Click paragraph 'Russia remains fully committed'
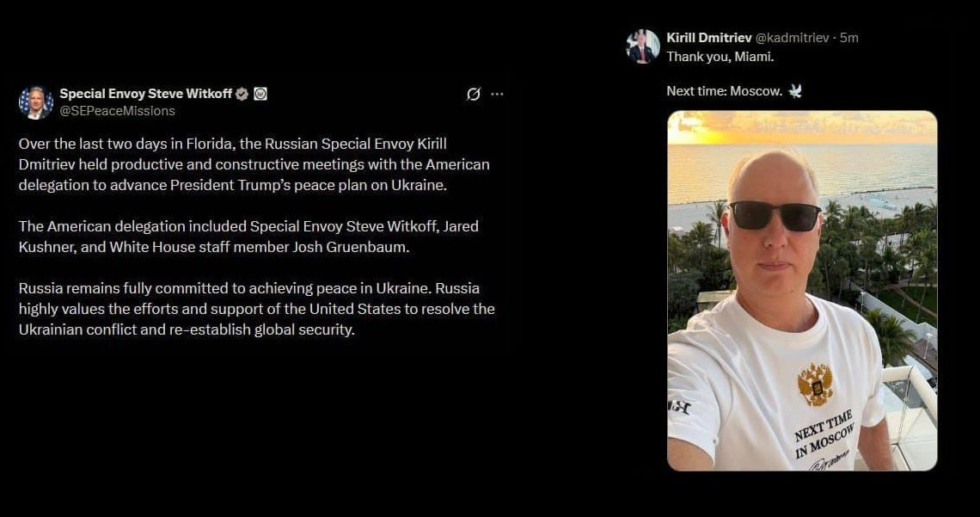The width and height of the screenshot is (980, 517). tap(257, 309)
